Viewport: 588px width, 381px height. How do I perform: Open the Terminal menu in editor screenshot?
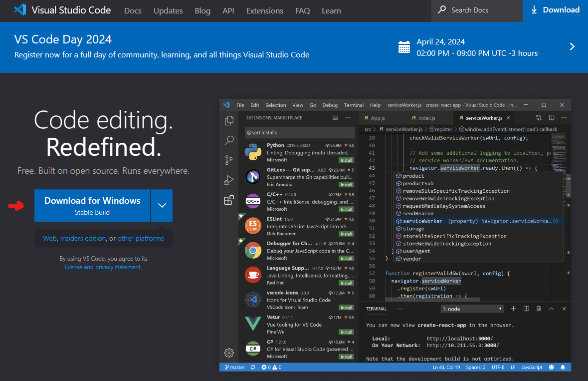click(x=354, y=105)
